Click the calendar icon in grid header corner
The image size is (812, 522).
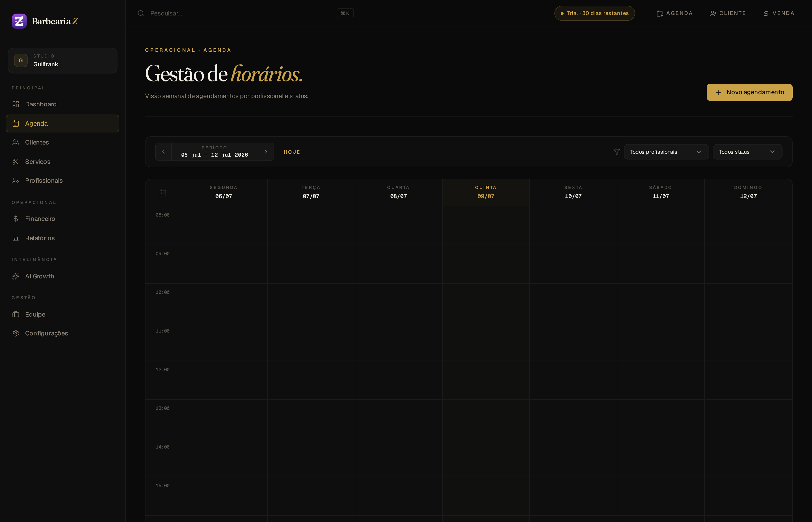(x=163, y=193)
